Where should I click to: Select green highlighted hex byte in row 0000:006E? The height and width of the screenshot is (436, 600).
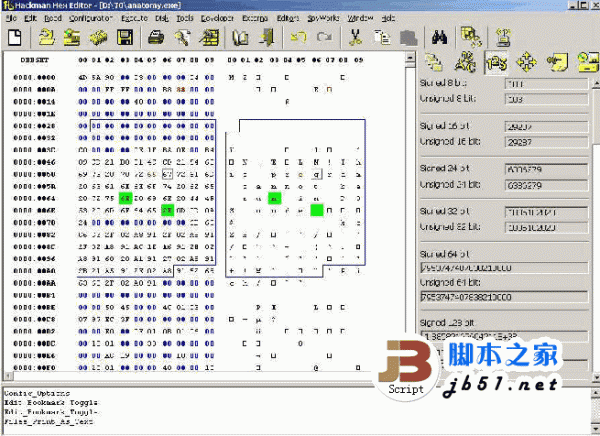(167, 210)
